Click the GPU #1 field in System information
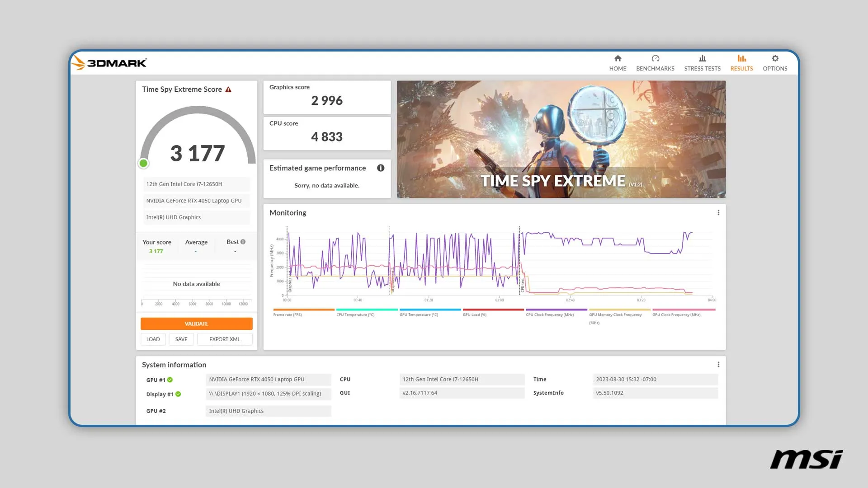This screenshot has width=868, height=488. click(269, 380)
